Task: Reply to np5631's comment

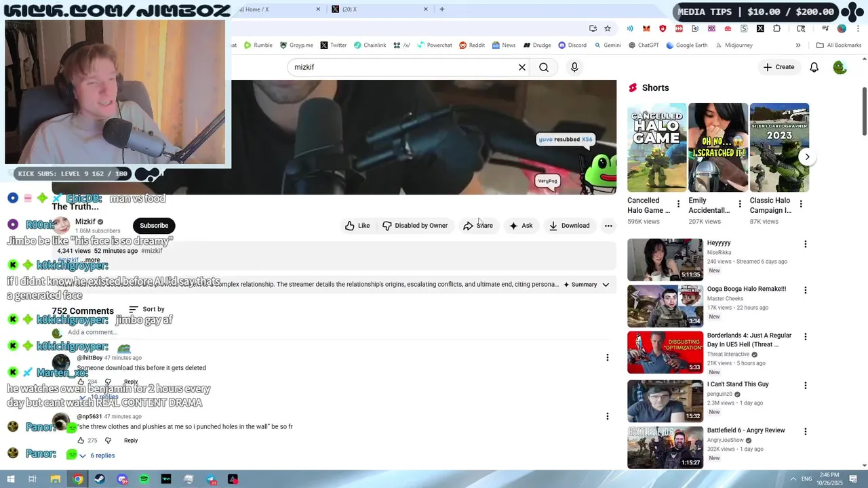Action: coord(131,441)
